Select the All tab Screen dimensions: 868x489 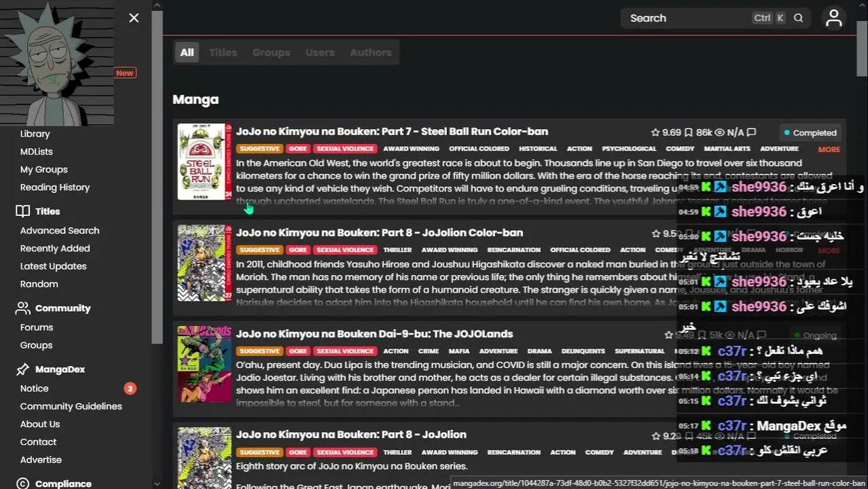coord(187,52)
